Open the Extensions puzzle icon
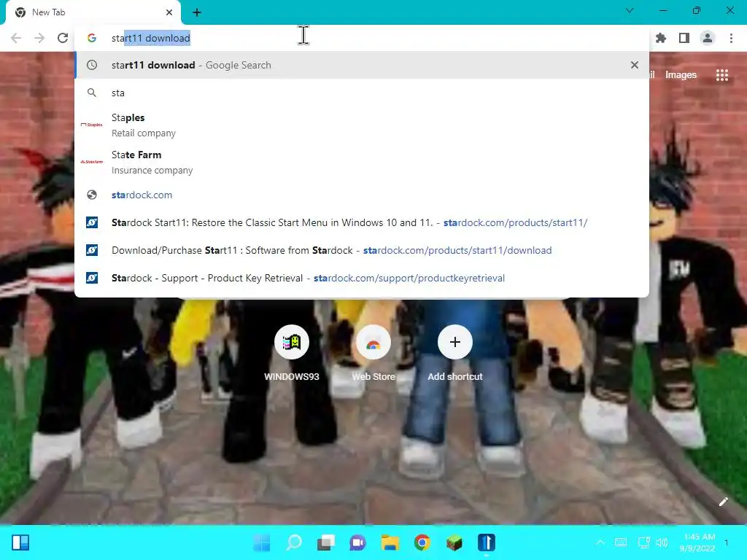 pos(661,38)
